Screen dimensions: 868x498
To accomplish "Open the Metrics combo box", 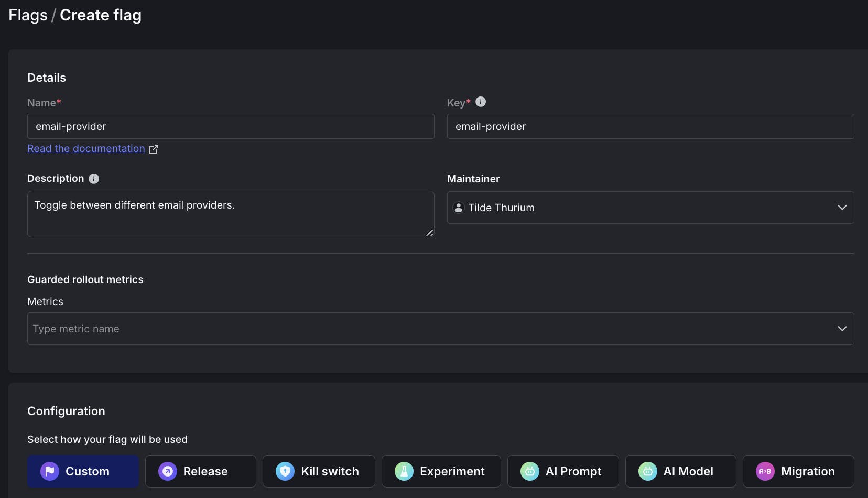I will (x=441, y=329).
